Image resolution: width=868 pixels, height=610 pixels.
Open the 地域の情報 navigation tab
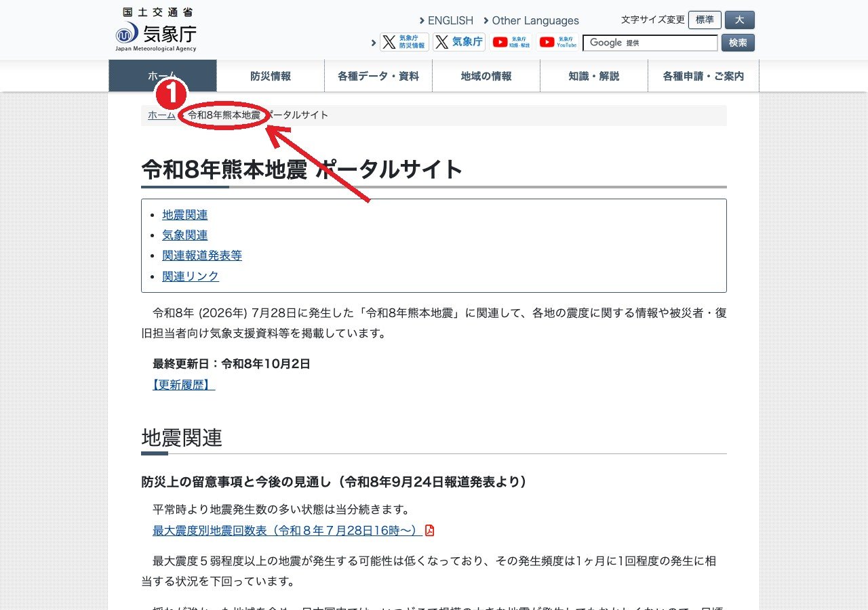[x=486, y=76]
